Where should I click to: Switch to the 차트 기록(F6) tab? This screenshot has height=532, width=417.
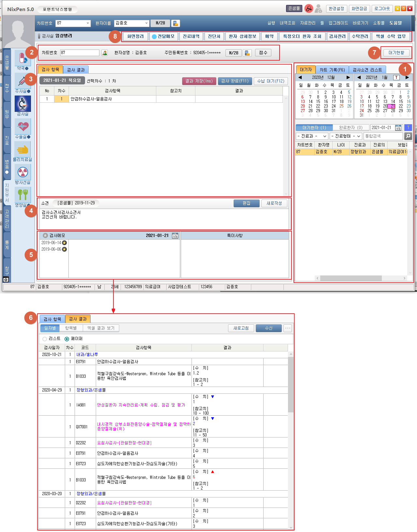(x=332, y=70)
